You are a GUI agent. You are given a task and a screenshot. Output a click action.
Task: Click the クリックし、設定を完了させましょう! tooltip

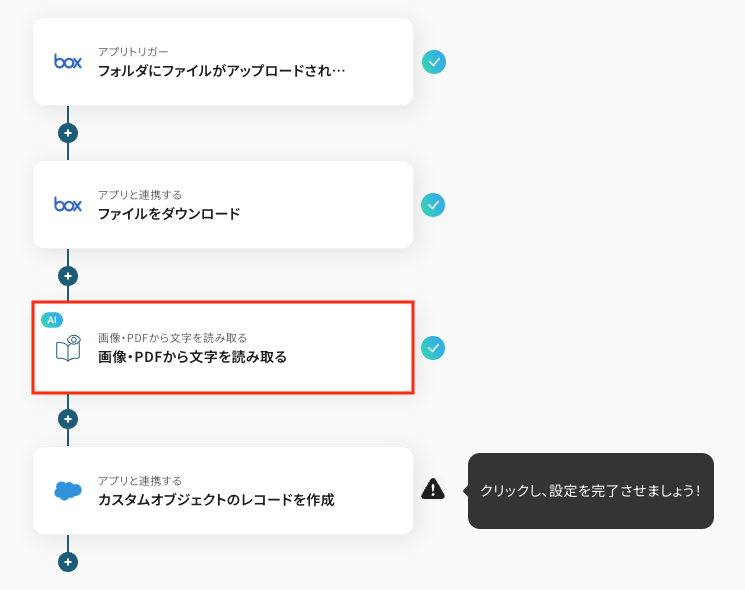click(x=590, y=491)
